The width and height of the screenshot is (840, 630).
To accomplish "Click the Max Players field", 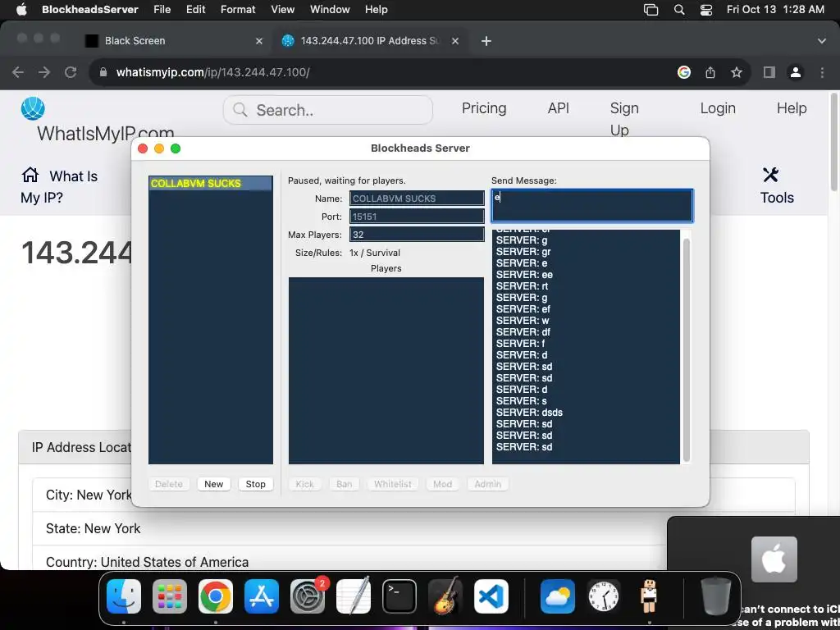I will point(417,235).
